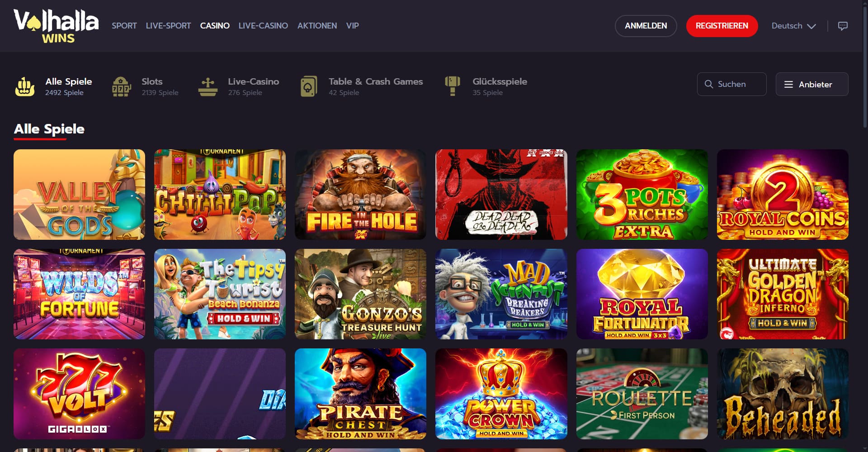
Task: Expand the Deutsch language dropdown
Action: [x=793, y=26]
